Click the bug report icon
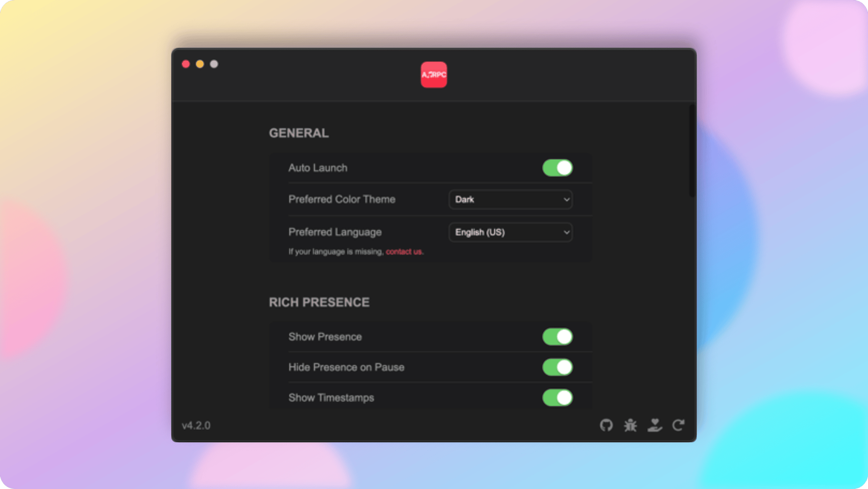The image size is (868, 489). 630,425
